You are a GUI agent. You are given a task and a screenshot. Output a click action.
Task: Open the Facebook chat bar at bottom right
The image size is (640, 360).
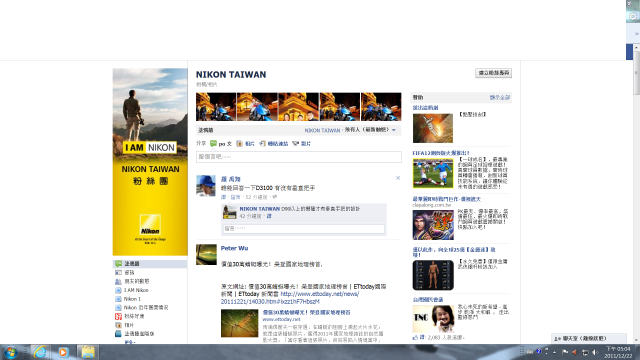pyautogui.click(x=589, y=338)
